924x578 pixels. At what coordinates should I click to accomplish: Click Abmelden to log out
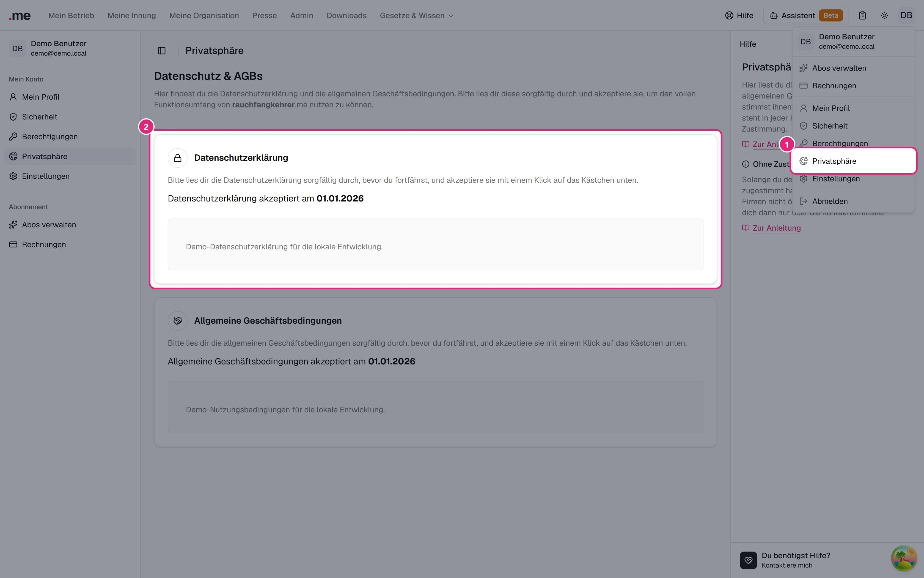[x=853, y=201]
